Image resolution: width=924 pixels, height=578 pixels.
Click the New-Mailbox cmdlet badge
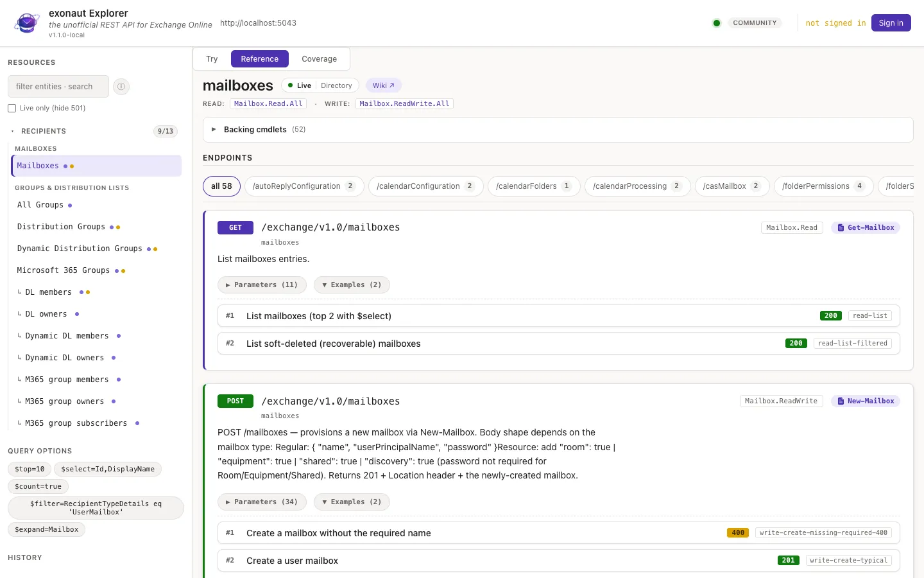tap(866, 401)
